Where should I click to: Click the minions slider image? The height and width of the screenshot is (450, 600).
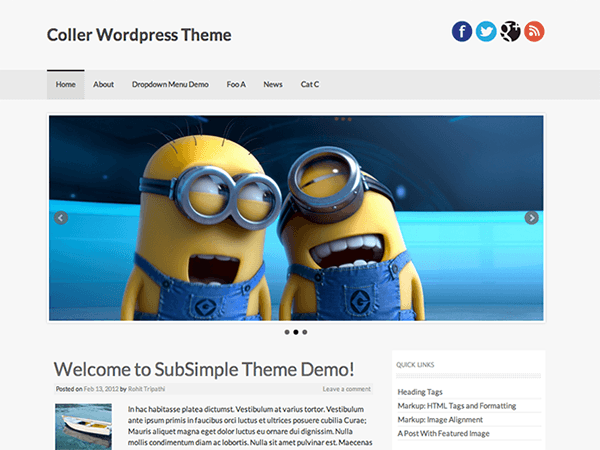tap(296, 218)
